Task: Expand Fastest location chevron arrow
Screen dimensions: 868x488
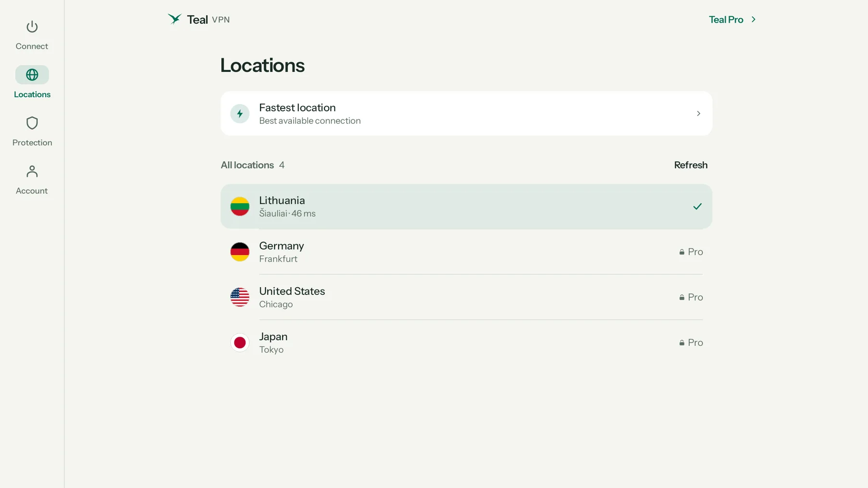Action: point(698,114)
